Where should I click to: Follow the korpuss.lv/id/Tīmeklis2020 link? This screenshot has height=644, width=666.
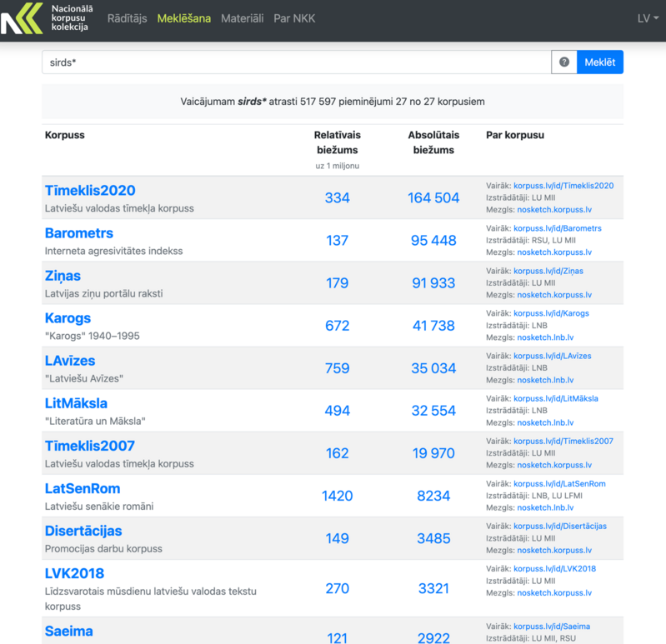[563, 186]
